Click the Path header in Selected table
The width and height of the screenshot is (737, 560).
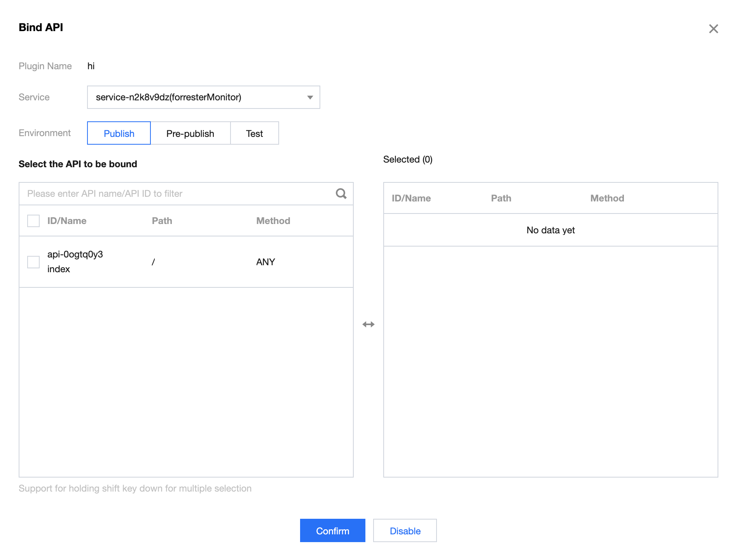click(x=501, y=198)
